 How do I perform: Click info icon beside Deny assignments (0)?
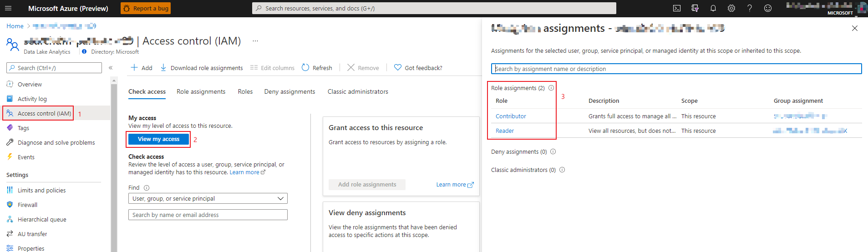[x=553, y=151]
